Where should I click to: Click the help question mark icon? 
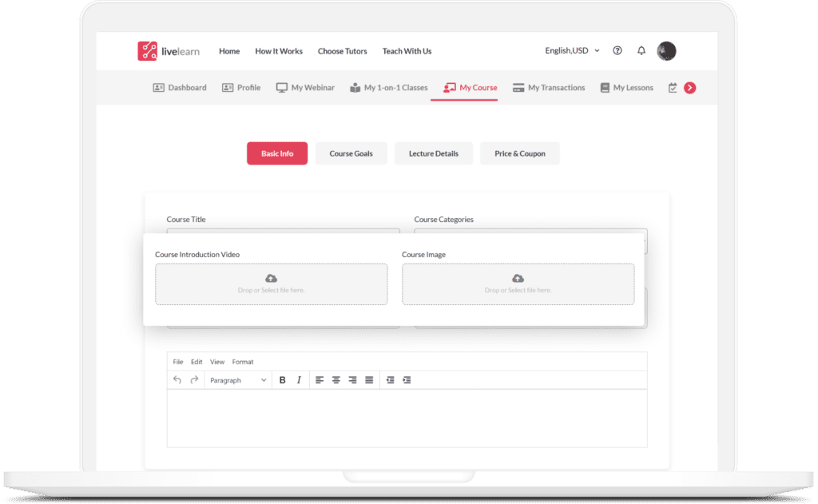point(617,50)
